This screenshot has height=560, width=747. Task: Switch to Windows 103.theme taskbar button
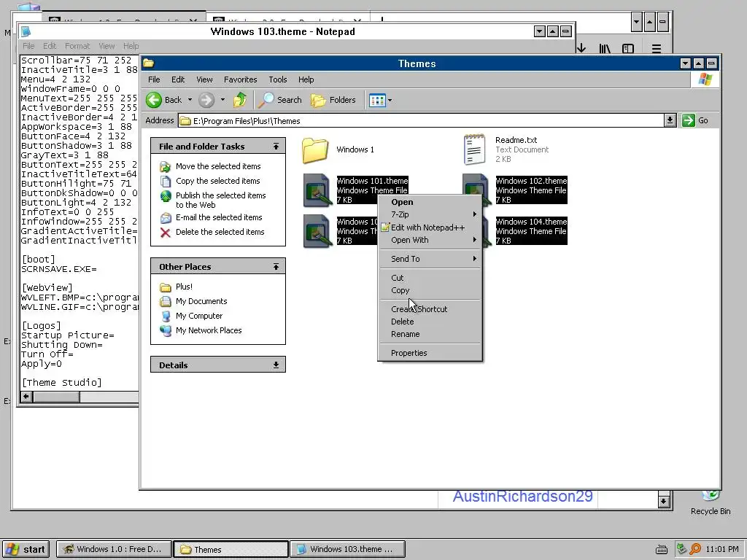tap(348, 549)
